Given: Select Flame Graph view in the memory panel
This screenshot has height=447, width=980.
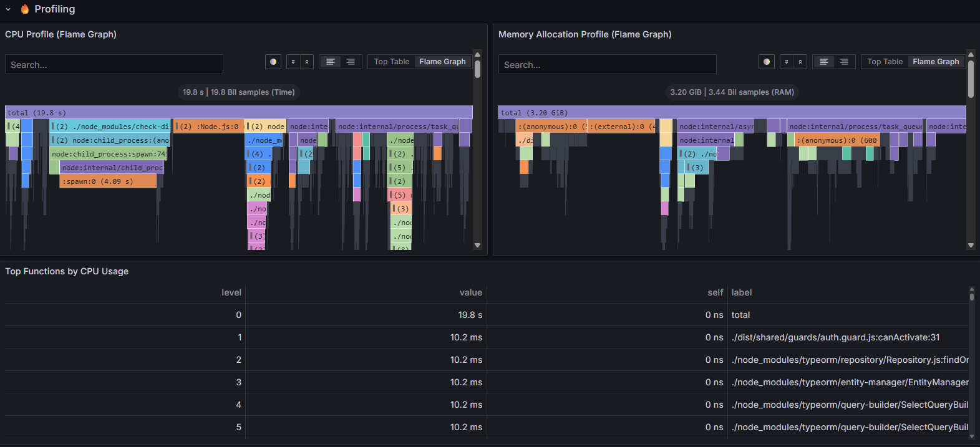Looking at the screenshot, I should (x=936, y=62).
